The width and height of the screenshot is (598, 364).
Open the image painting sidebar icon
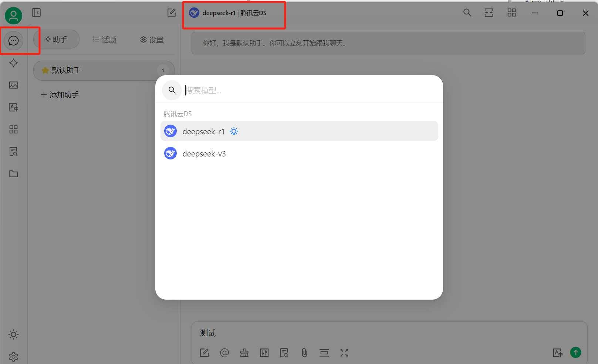[14, 85]
